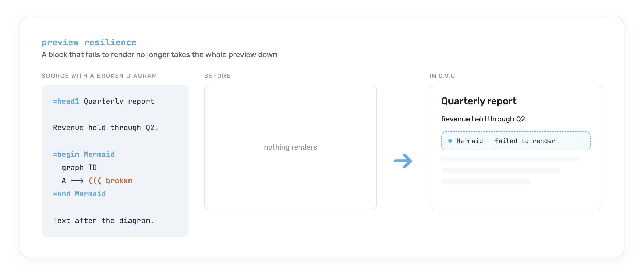Click the first gray placeholder line in preview
644x280 pixels.
coord(510,159)
